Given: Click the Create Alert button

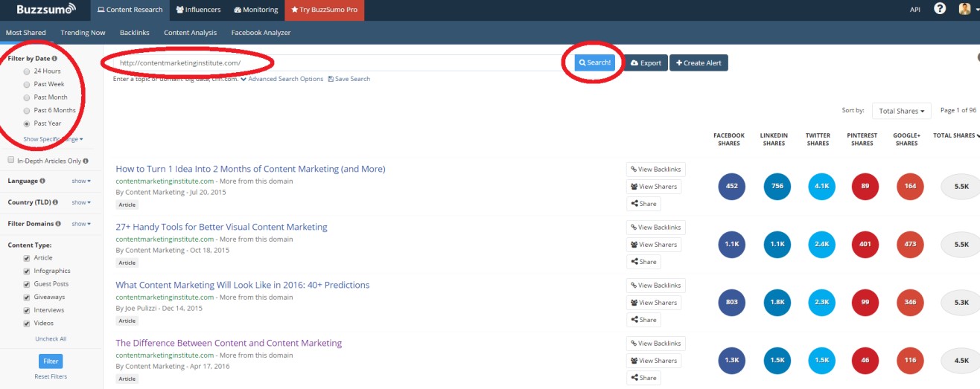Looking at the screenshot, I should [699, 63].
